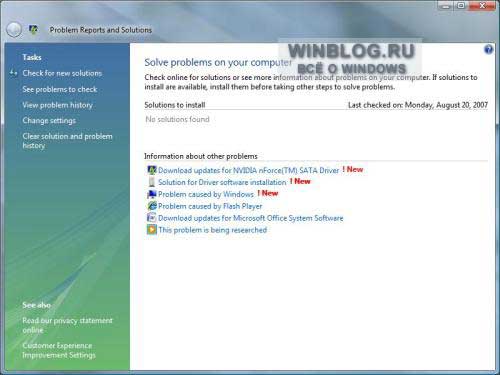Click the No solutions found text
Screen dimensions: 500x375
point(177,119)
